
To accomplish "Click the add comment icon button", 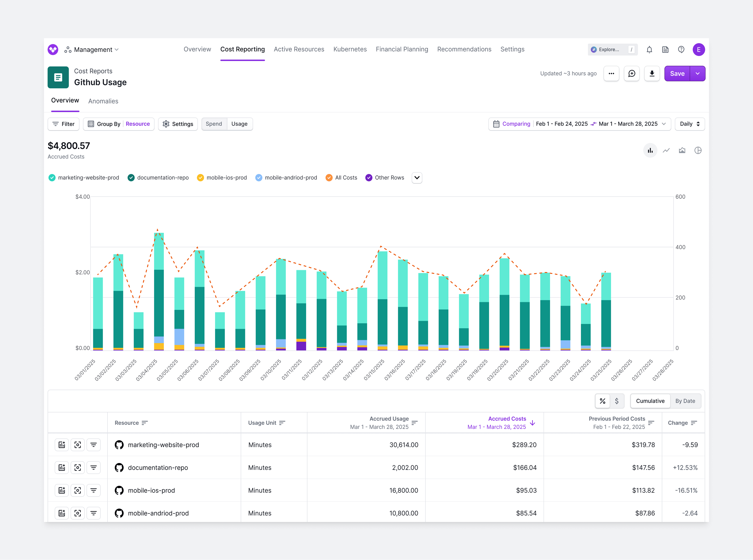I will coord(631,74).
